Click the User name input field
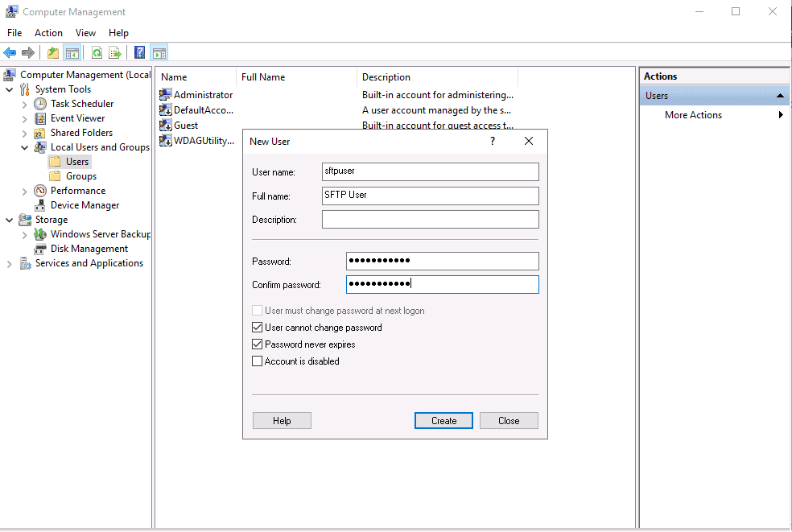 (x=431, y=171)
